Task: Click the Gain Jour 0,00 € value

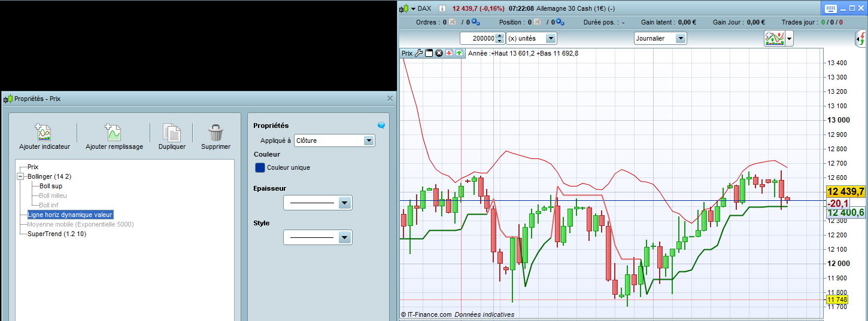Action: pyautogui.click(x=756, y=22)
